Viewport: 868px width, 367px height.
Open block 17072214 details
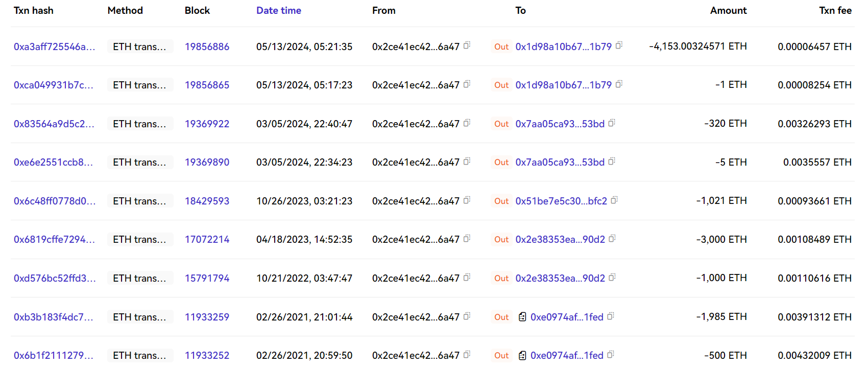(207, 239)
